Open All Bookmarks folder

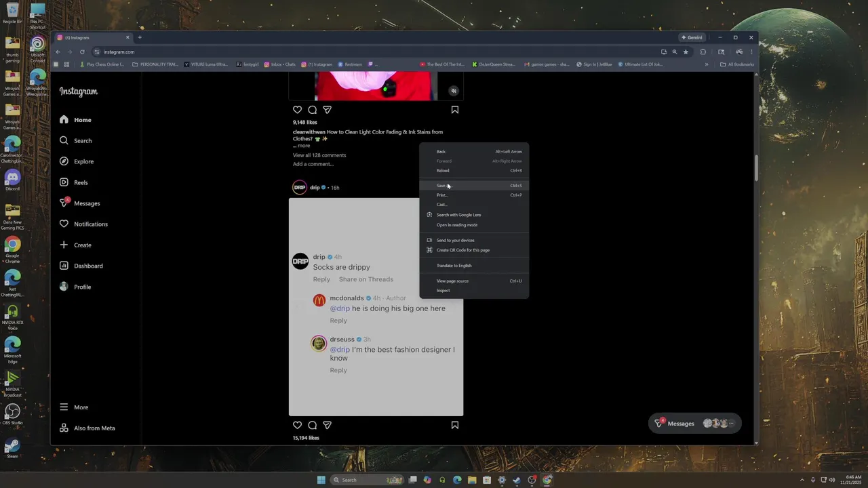tap(737, 64)
